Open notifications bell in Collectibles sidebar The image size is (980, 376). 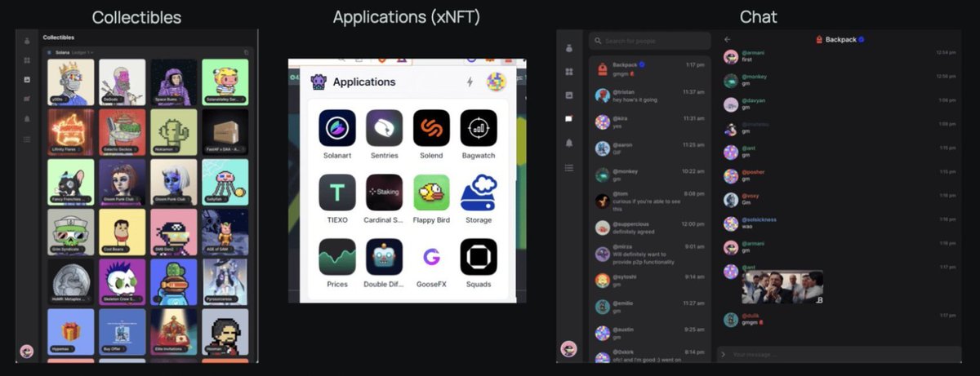point(27,119)
